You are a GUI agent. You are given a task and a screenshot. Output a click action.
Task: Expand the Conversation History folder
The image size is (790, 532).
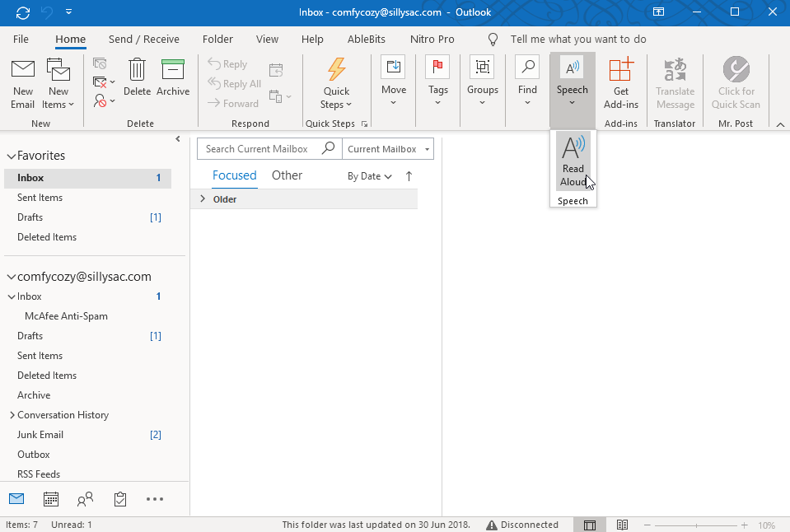tap(12, 415)
